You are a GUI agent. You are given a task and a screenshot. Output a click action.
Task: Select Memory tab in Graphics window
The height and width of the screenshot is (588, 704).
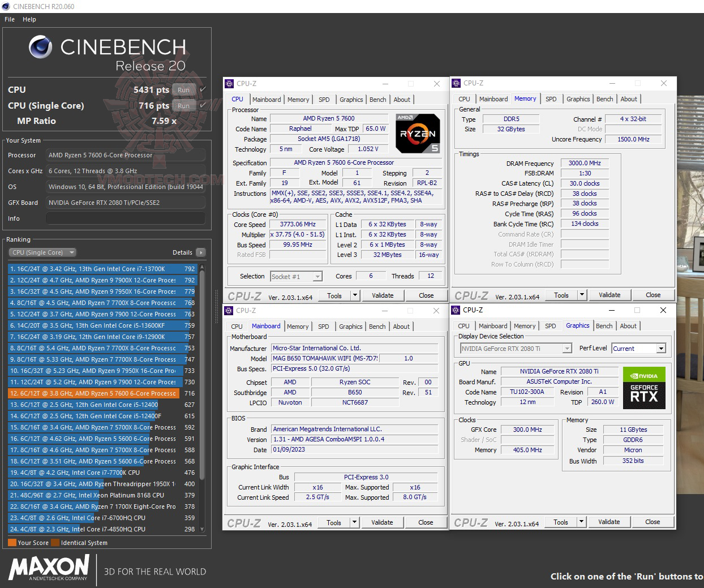(525, 326)
